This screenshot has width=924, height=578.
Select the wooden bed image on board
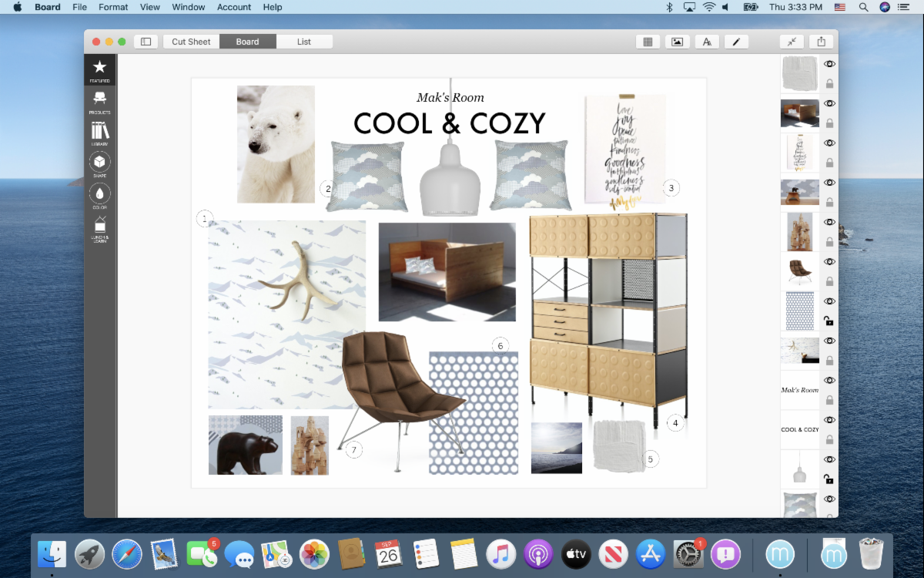pyautogui.click(x=447, y=272)
